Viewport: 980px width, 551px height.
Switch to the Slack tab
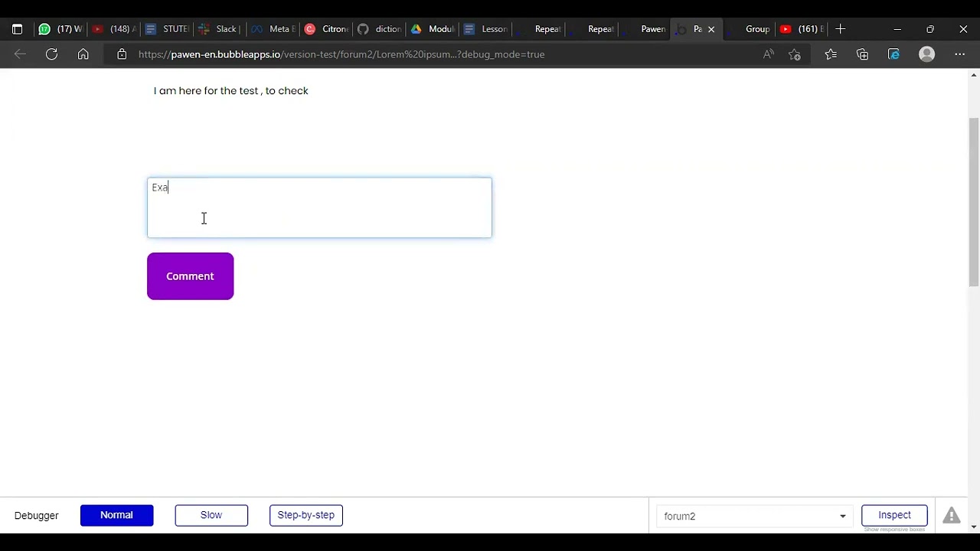[219, 29]
